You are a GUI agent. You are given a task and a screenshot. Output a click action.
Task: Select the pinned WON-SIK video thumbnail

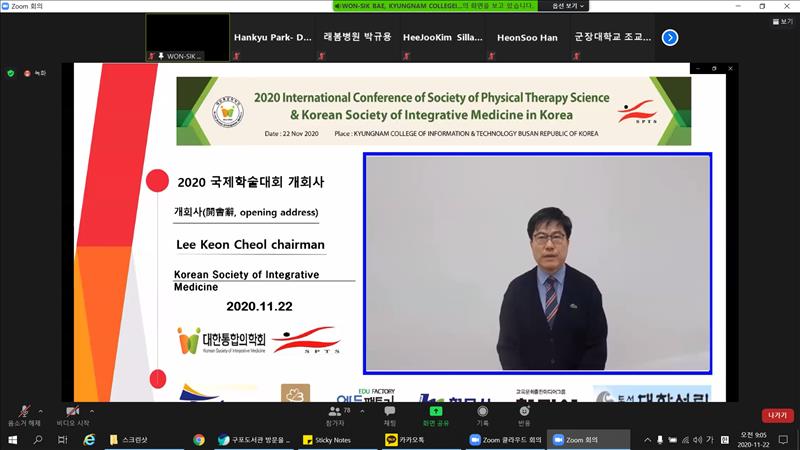(x=187, y=38)
